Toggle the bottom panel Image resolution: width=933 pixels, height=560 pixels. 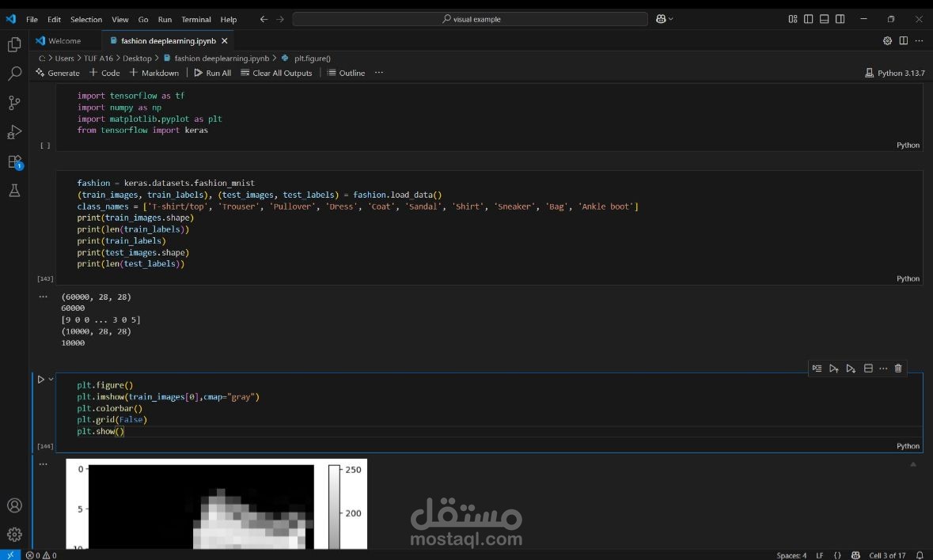click(x=824, y=19)
